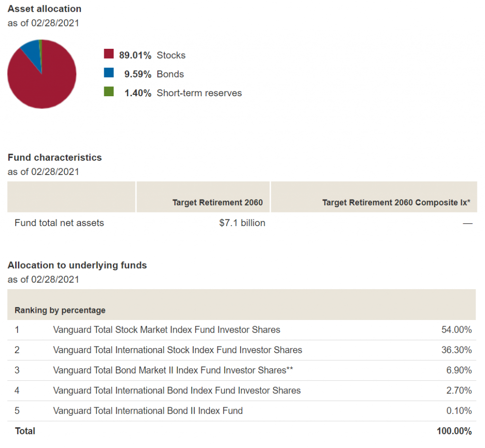Select the $7.1 billion value

point(242,223)
